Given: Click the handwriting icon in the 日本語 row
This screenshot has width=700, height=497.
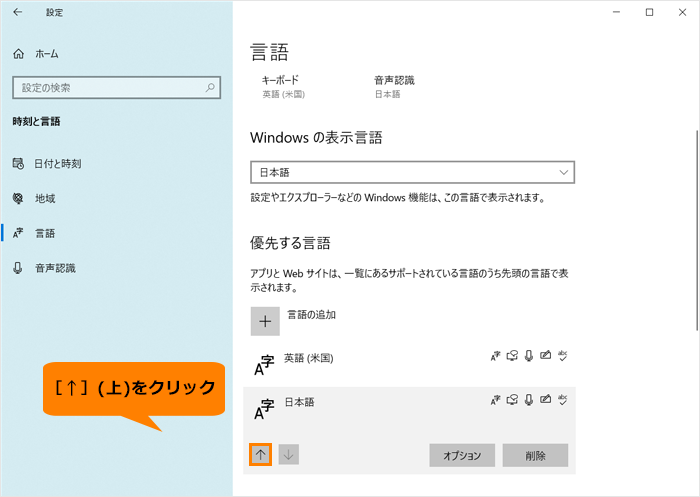Looking at the screenshot, I should (545, 399).
